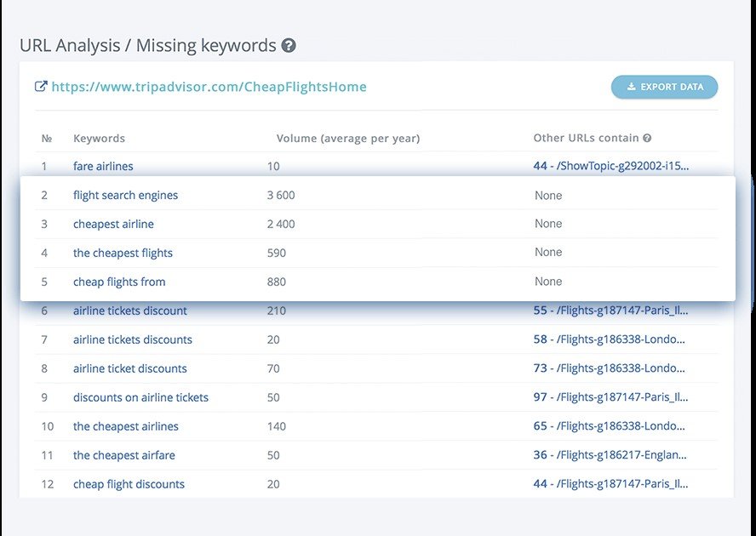This screenshot has height=536, width=756.
Task: Click the external link icon before tripadvisor URL
Action: pyautogui.click(x=41, y=87)
